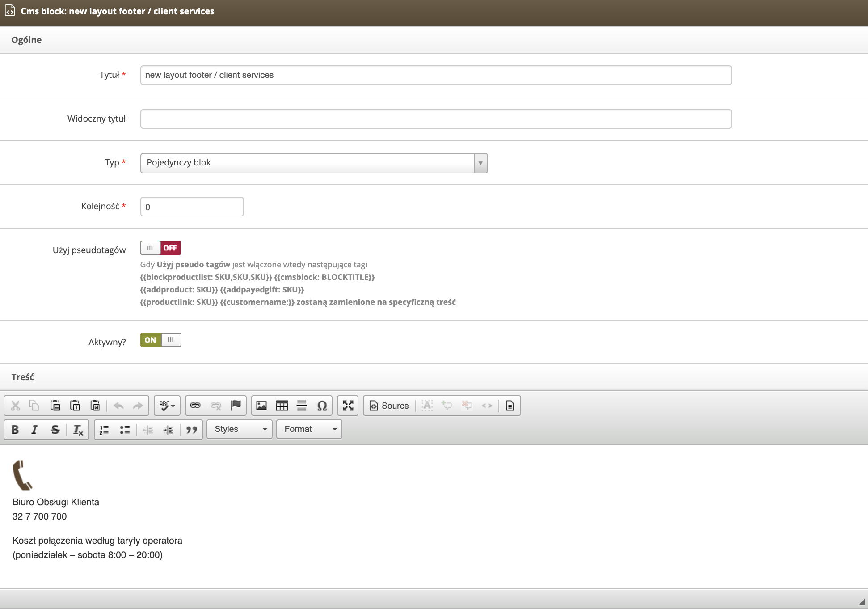Click Remove Format icon
This screenshot has height=609, width=868.
[78, 429]
